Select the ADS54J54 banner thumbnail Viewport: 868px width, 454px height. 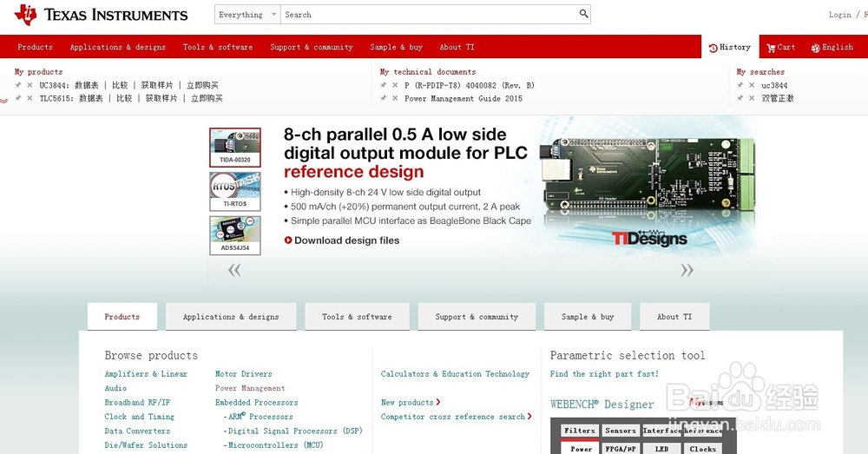(234, 235)
